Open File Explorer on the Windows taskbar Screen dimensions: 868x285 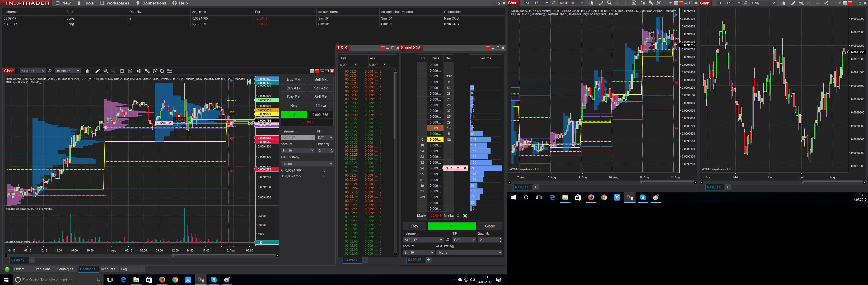[136, 280]
